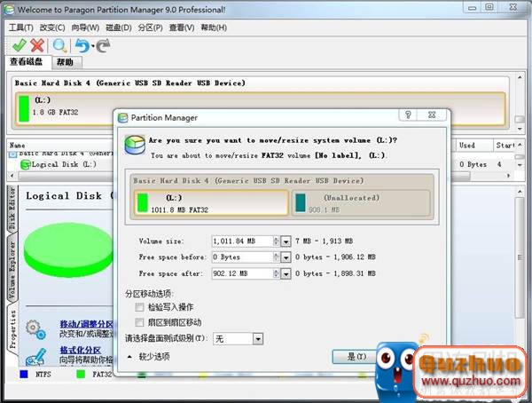
Task: Open the 查看(V) menu
Action: point(182,28)
